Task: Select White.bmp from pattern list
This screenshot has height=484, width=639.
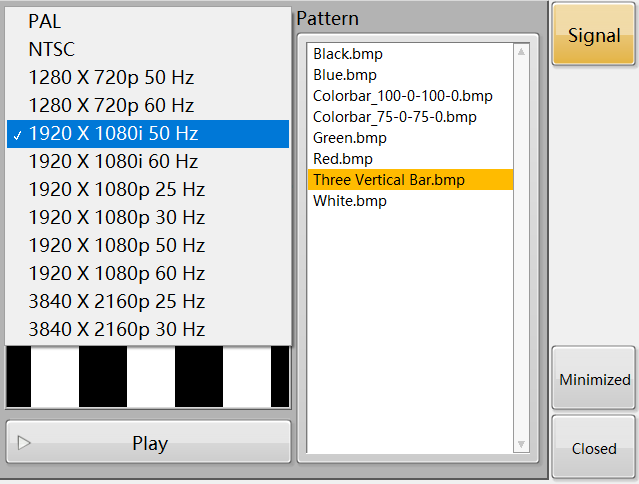Action: tap(349, 201)
